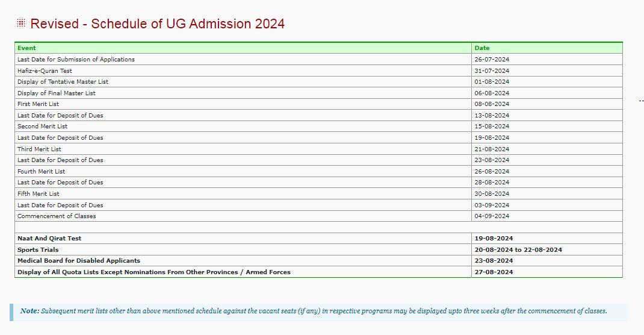Select the Sports Trials row
Screen dimensions: 644x335
(x=319, y=249)
